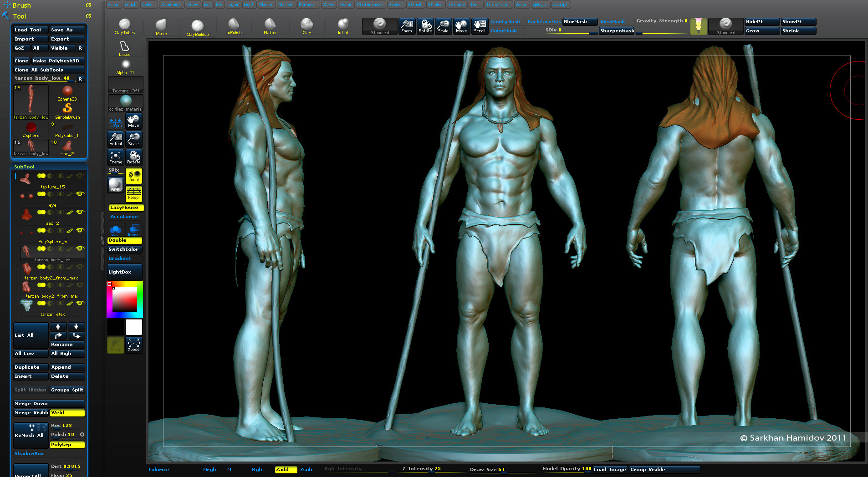The width and height of the screenshot is (868, 477).
Task: Click the Frame icon
Action: [x=116, y=157]
